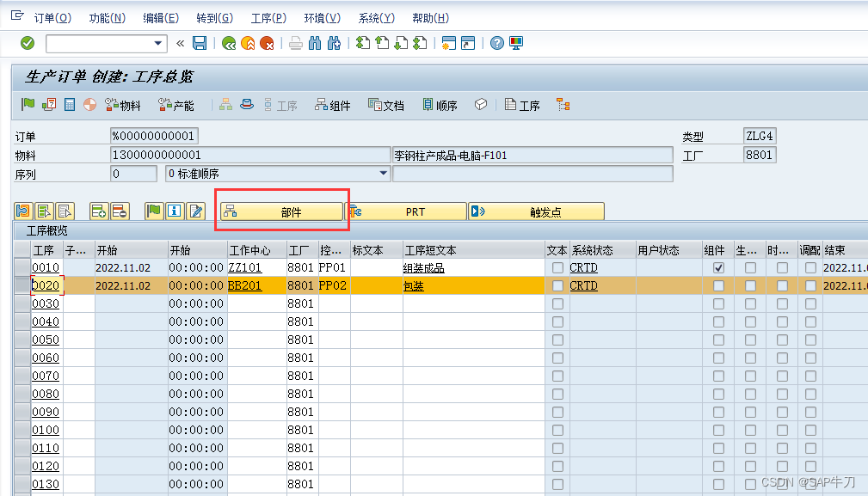Click the 组件 component overview button
This screenshot has width=868, height=496.
[333, 105]
